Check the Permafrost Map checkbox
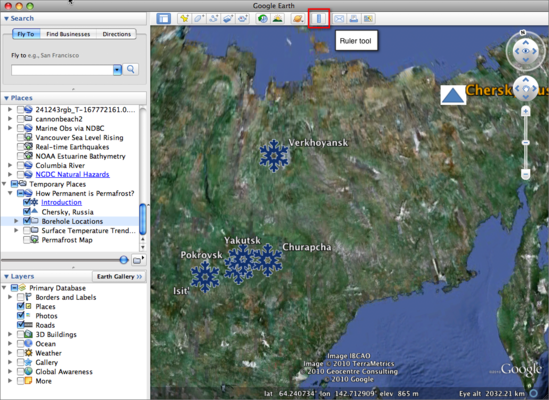Viewport: 549px width, 400px height. 27,240
